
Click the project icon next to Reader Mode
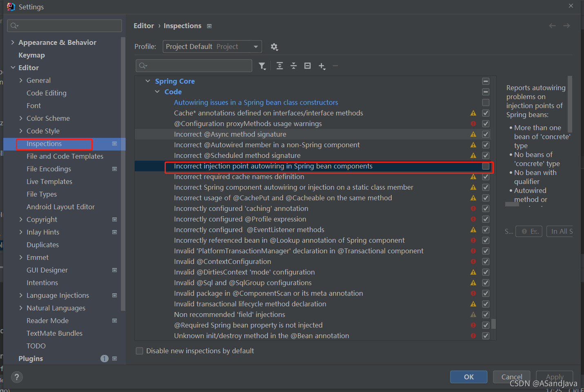[114, 321]
